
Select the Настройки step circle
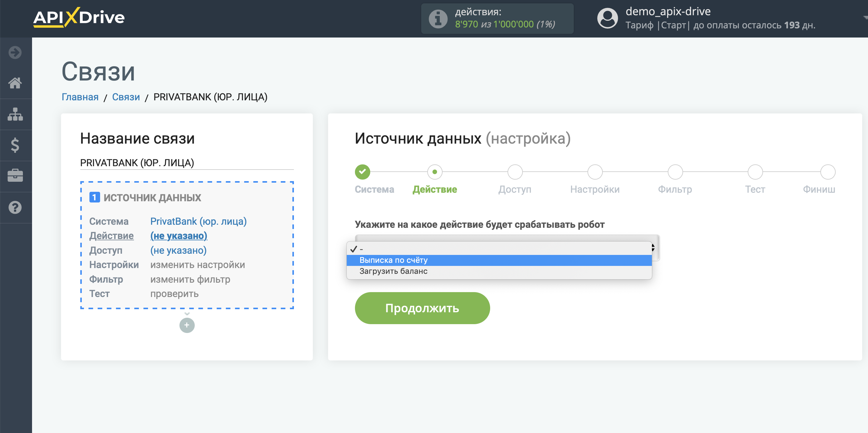click(595, 172)
